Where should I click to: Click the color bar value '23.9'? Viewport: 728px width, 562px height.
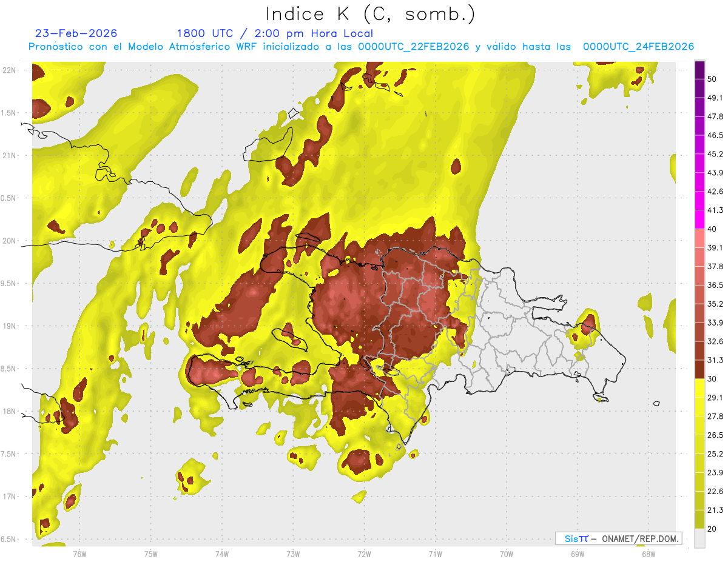pos(715,472)
